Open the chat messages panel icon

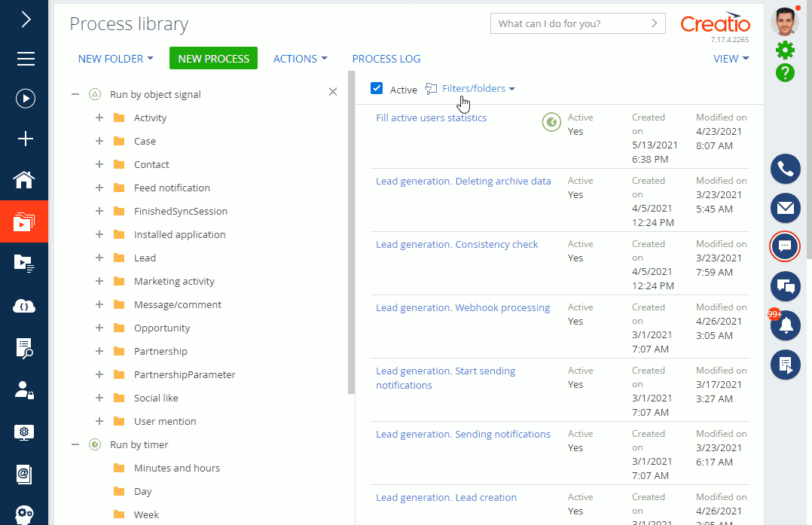point(785,246)
